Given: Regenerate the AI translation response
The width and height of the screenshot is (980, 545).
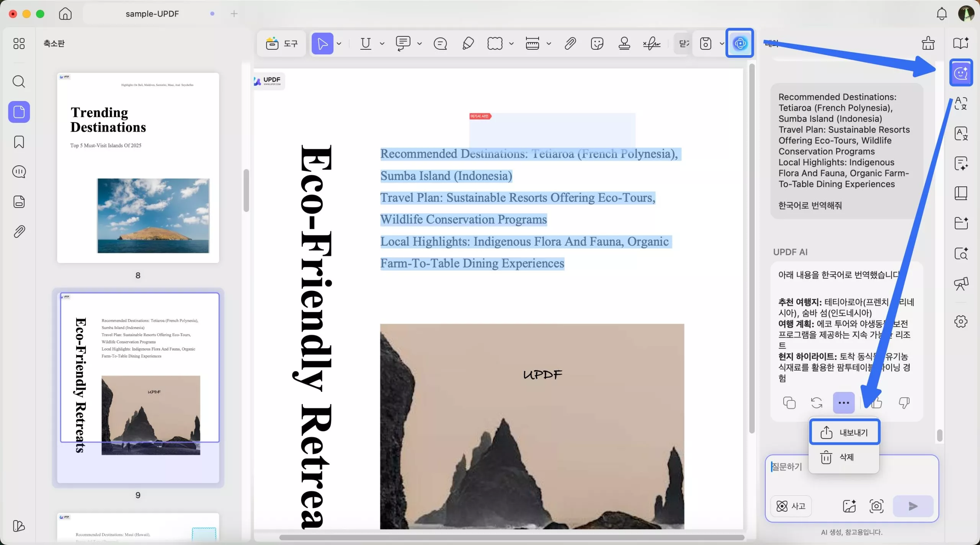Looking at the screenshot, I should tap(817, 403).
